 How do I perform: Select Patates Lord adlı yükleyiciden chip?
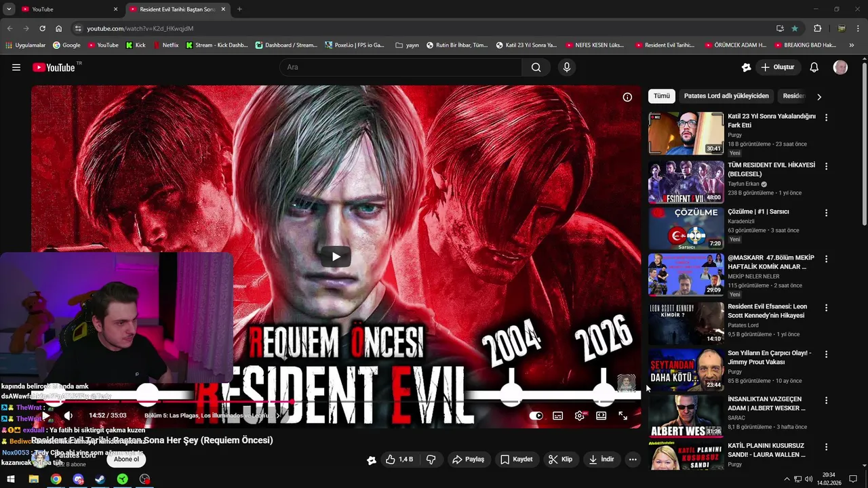726,96
